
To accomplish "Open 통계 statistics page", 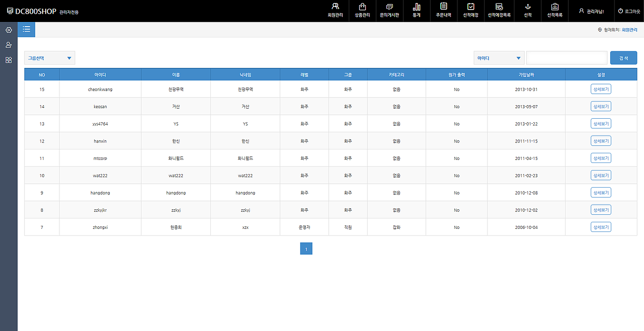I will (417, 11).
